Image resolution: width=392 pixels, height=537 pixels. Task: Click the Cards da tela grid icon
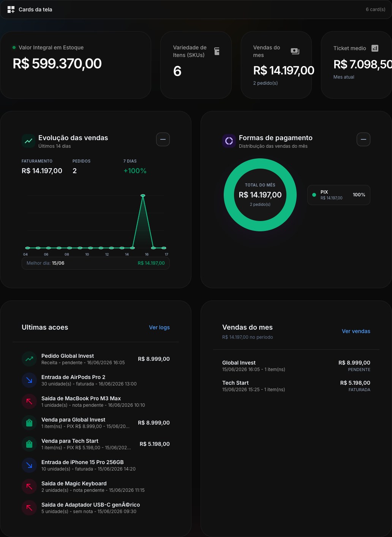coord(11,9)
